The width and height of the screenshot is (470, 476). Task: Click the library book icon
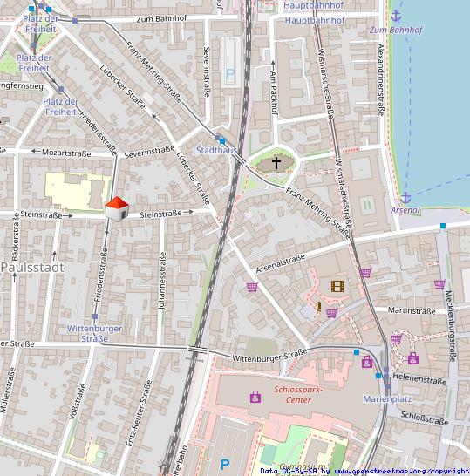point(318,306)
